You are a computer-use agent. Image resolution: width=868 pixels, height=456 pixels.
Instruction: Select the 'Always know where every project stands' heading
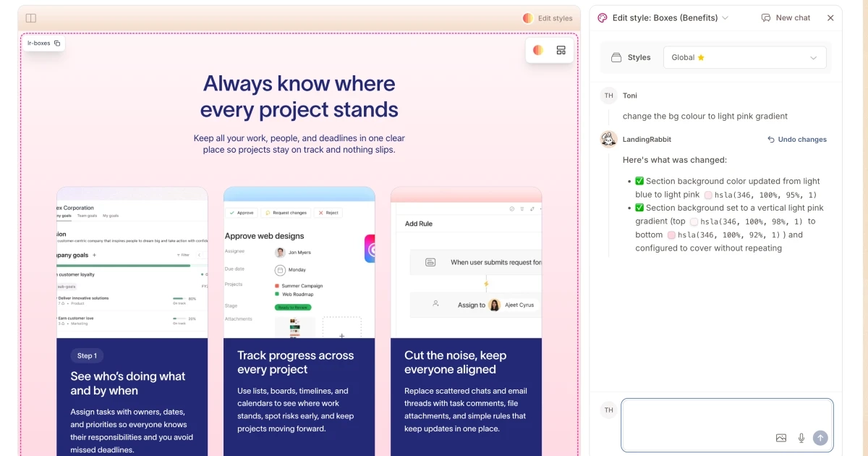coord(299,96)
